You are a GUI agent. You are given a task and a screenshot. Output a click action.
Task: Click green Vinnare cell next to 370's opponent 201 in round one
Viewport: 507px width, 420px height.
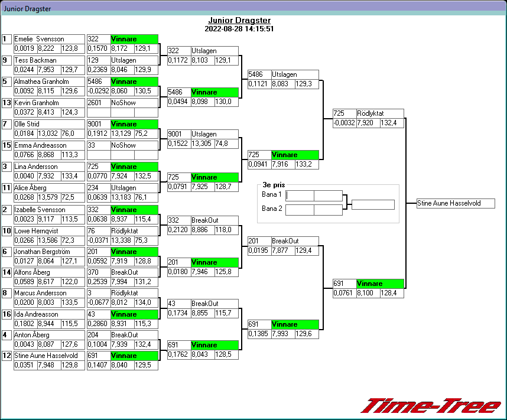point(134,252)
